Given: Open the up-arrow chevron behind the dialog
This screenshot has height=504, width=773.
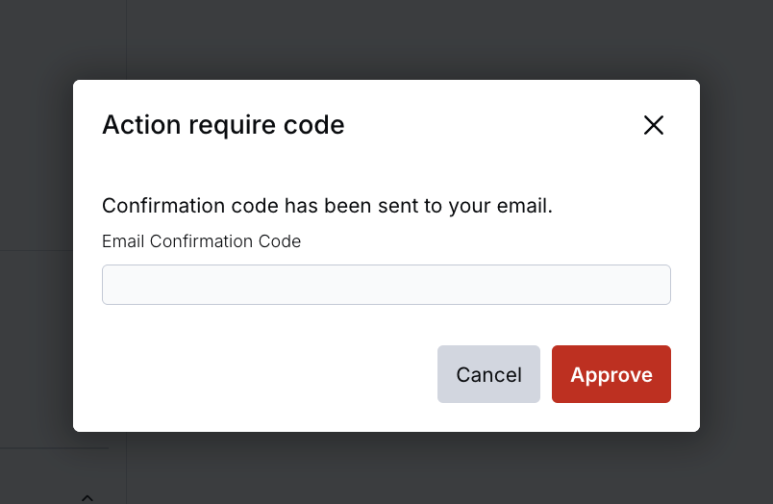Looking at the screenshot, I should [x=87, y=498].
